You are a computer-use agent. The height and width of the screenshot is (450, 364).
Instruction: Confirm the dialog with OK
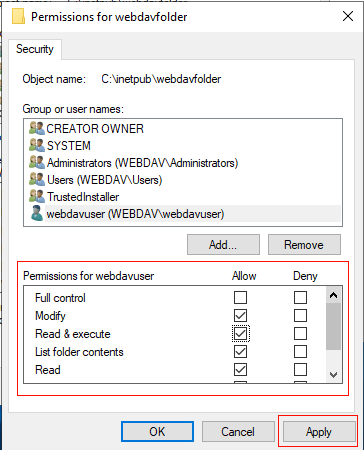[x=157, y=432]
